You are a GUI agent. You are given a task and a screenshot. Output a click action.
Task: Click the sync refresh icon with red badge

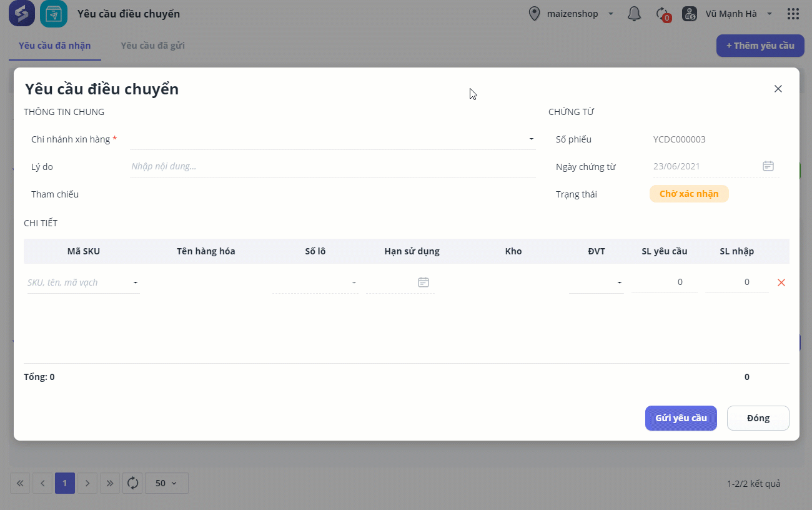662,14
